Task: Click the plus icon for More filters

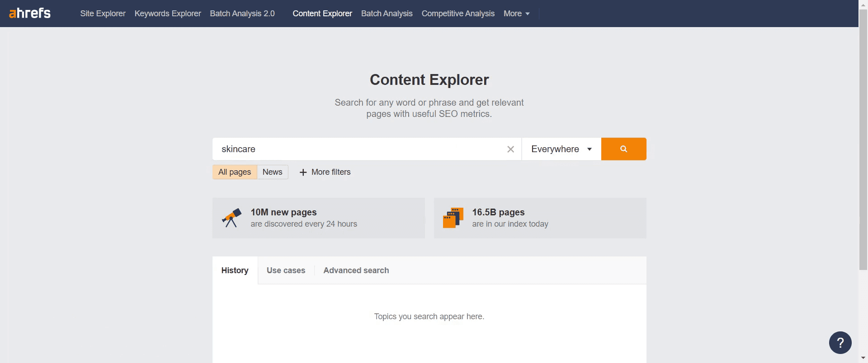Action: (x=303, y=172)
